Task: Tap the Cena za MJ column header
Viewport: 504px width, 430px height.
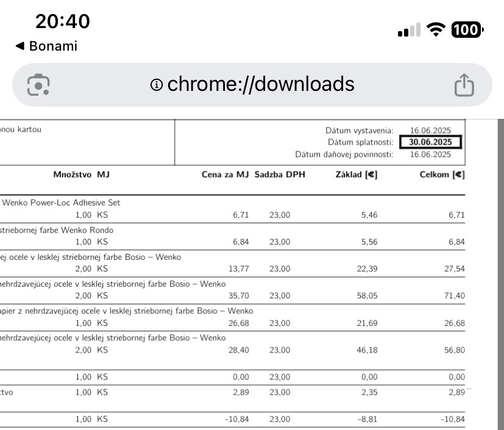Action: [225, 175]
